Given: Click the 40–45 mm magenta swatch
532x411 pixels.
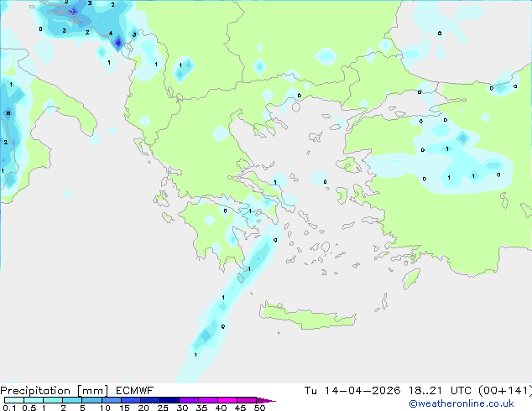Looking at the screenshot, I should (227, 400).
